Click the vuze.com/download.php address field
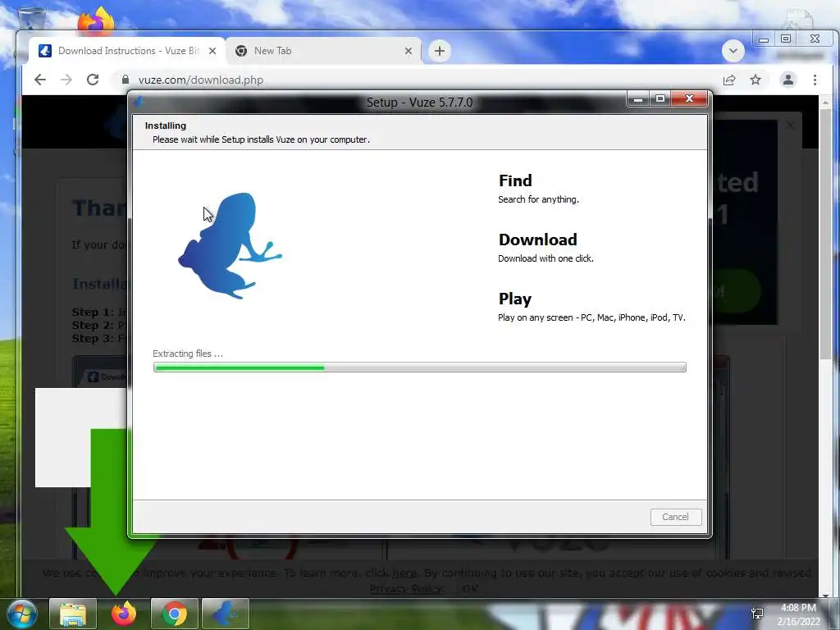840x630 pixels. [418, 80]
